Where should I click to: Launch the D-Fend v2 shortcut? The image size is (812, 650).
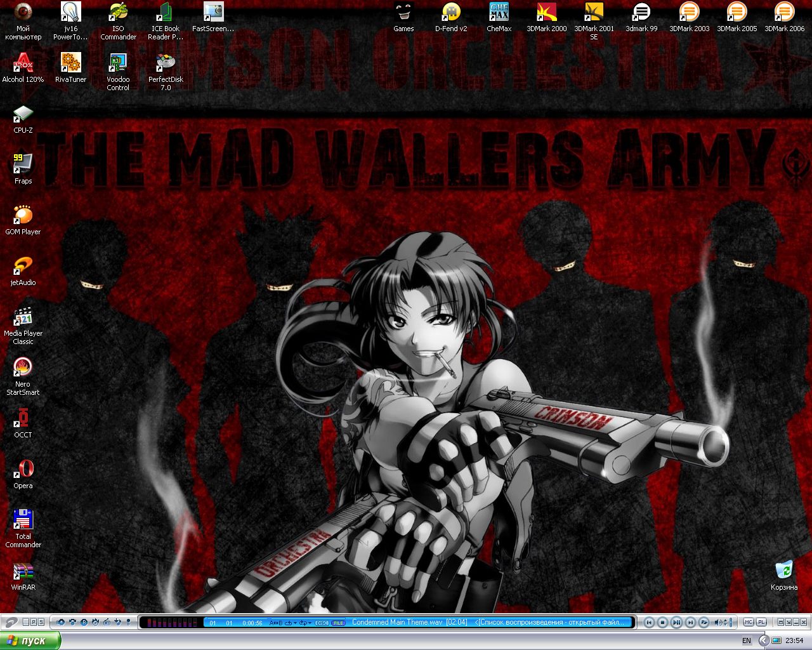pyautogui.click(x=451, y=17)
